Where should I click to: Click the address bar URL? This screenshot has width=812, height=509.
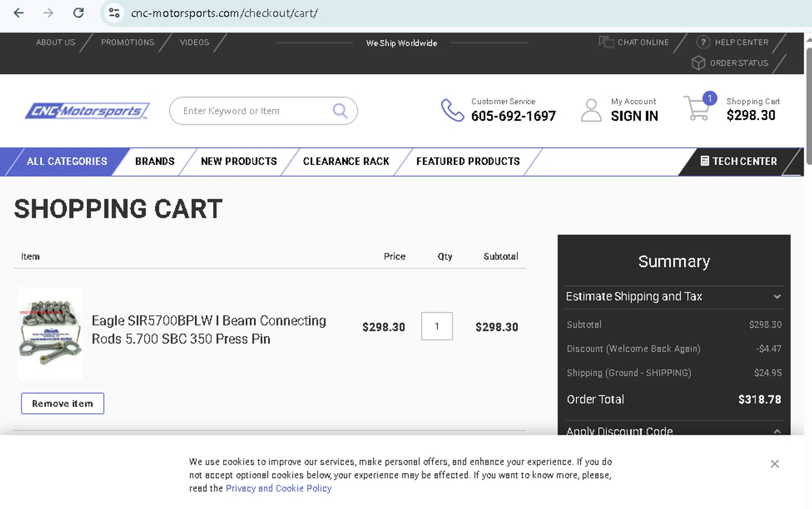click(x=224, y=13)
